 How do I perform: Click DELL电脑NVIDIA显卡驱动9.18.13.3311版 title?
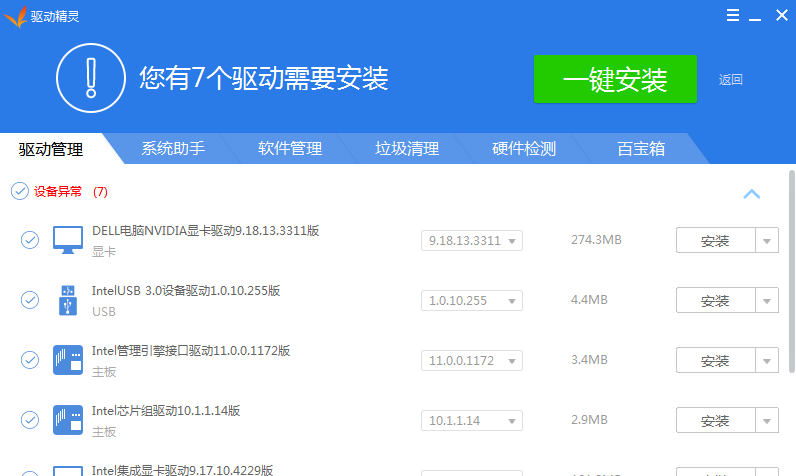(206, 231)
